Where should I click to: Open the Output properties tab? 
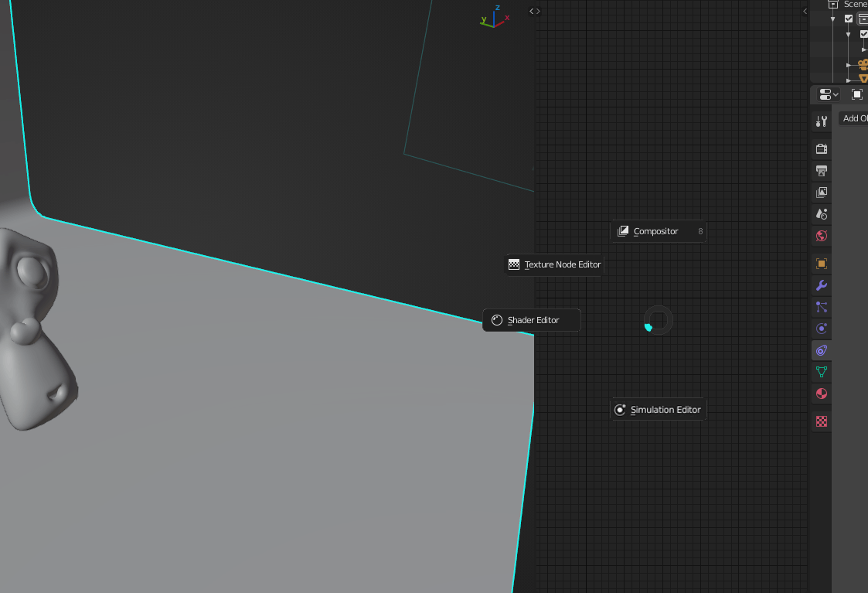tap(822, 171)
